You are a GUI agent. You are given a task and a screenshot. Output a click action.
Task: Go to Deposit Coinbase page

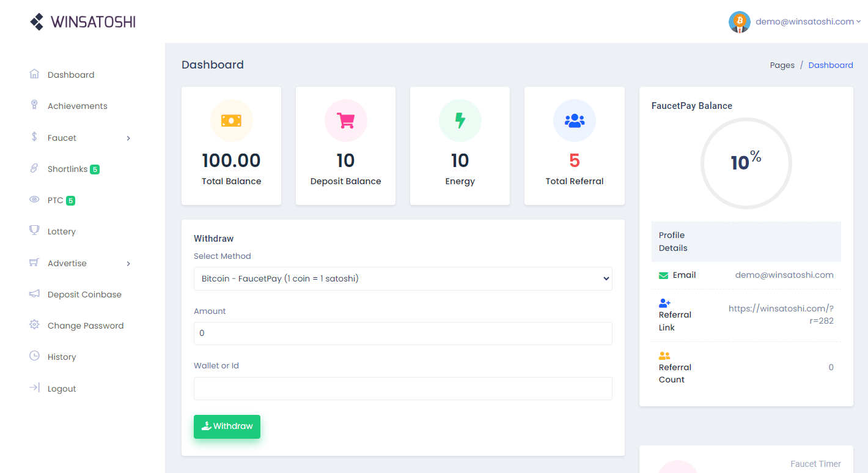[84, 294]
